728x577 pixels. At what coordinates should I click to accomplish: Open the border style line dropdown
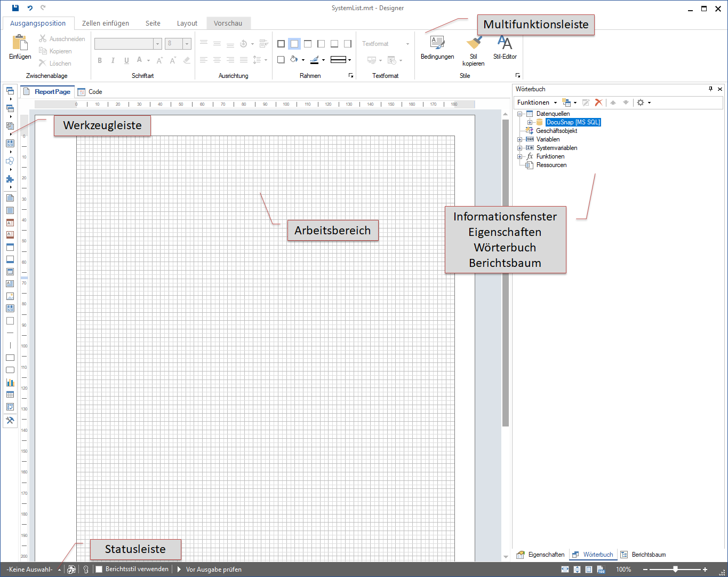341,60
